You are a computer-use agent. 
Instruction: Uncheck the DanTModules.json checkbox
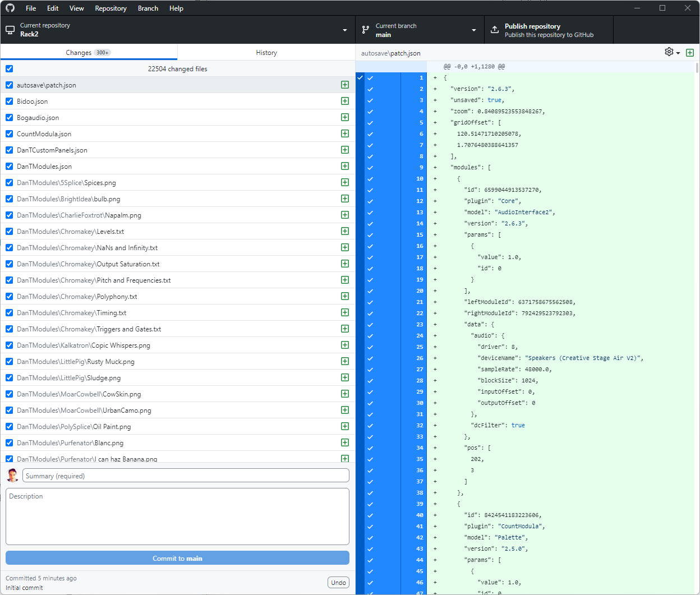9,167
